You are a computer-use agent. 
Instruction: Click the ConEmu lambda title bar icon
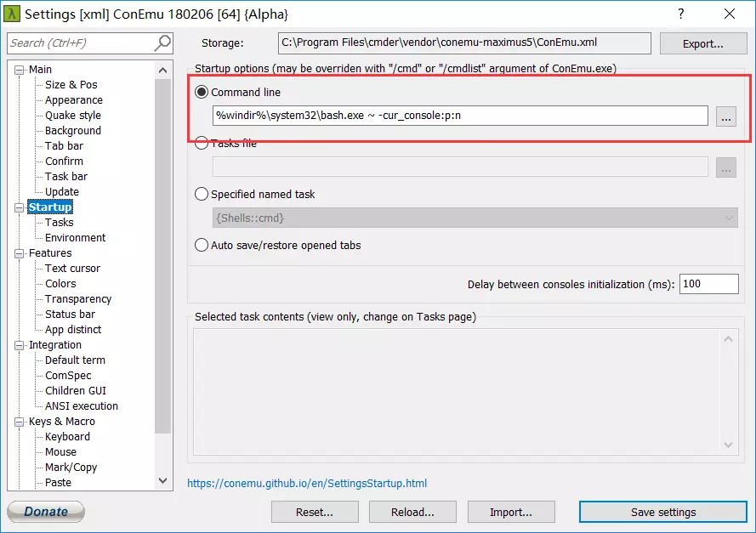(x=12, y=14)
